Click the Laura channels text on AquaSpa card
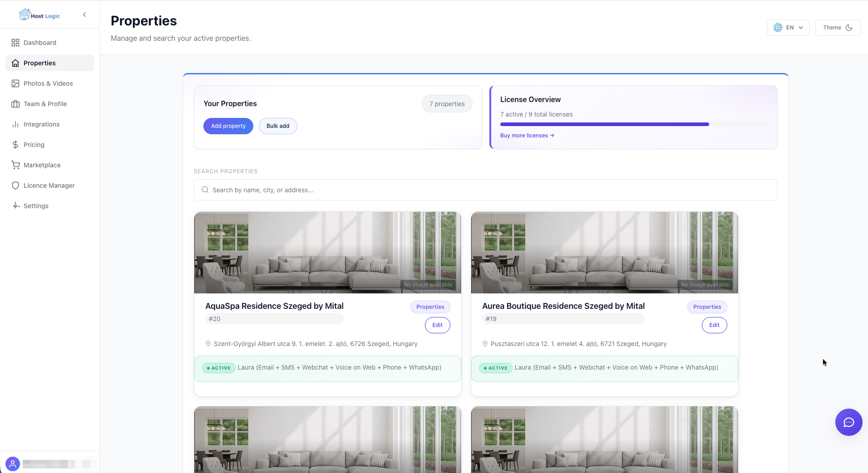868x473 pixels. click(x=339, y=367)
